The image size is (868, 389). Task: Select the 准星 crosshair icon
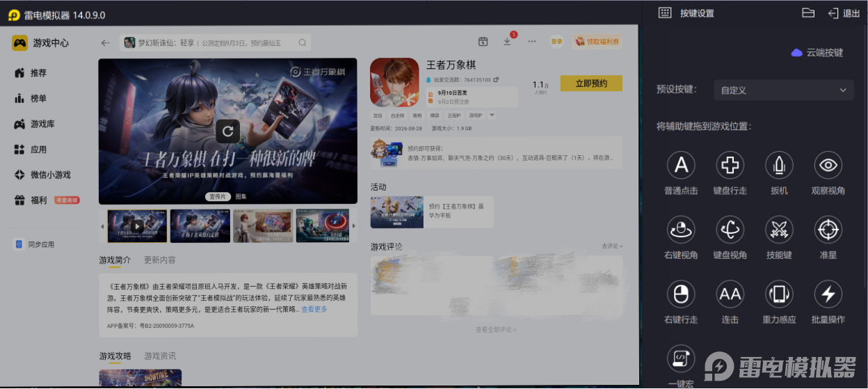828,230
